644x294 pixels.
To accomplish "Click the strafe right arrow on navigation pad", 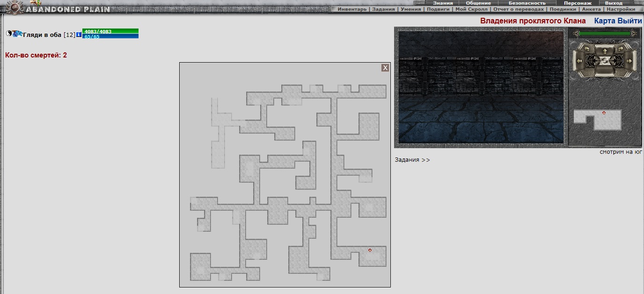I will (629, 61).
